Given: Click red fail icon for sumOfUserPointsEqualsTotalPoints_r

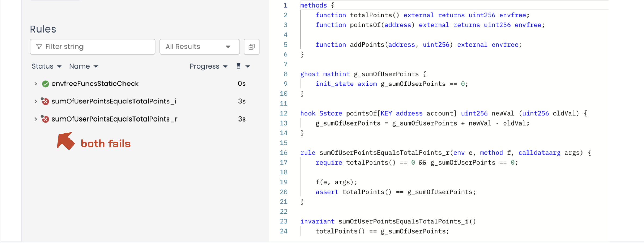Looking at the screenshot, I should (x=45, y=119).
